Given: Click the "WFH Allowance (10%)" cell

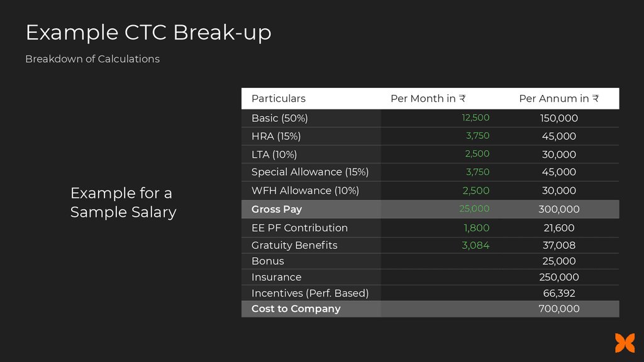Looking at the screenshot, I should point(305,190).
